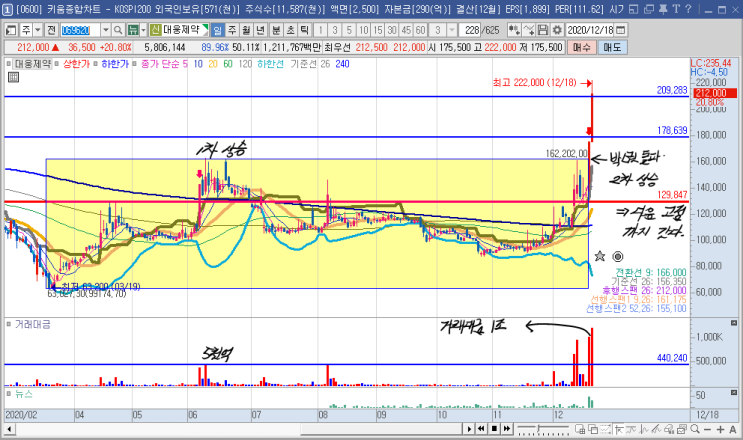Zoom in chart with plus icon
The image size is (743, 440).
pos(720,429)
